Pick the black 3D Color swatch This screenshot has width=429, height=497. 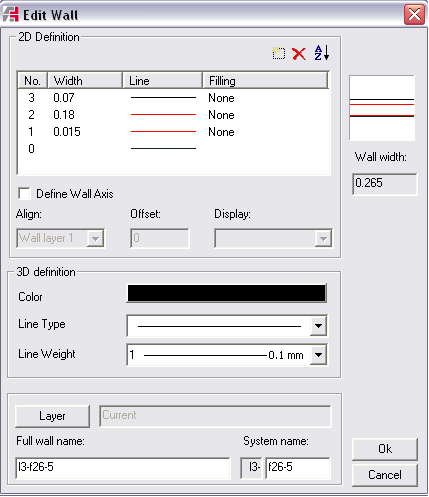tap(227, 293)
